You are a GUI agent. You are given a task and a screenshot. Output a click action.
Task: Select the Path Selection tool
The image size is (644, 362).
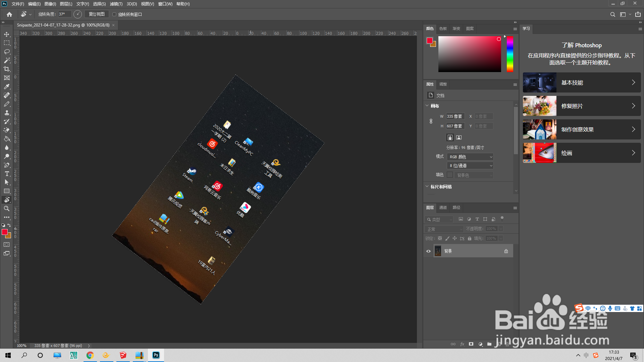pos(7,182)
